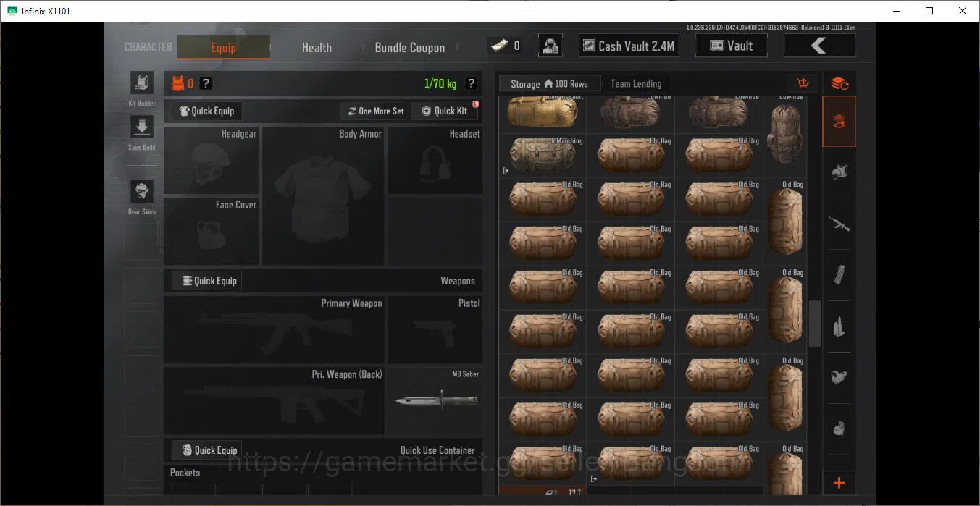Viewport: 980px width, 506px height.
Task: Open help next to 1/70 kg weight
Action: pos(471,83)
